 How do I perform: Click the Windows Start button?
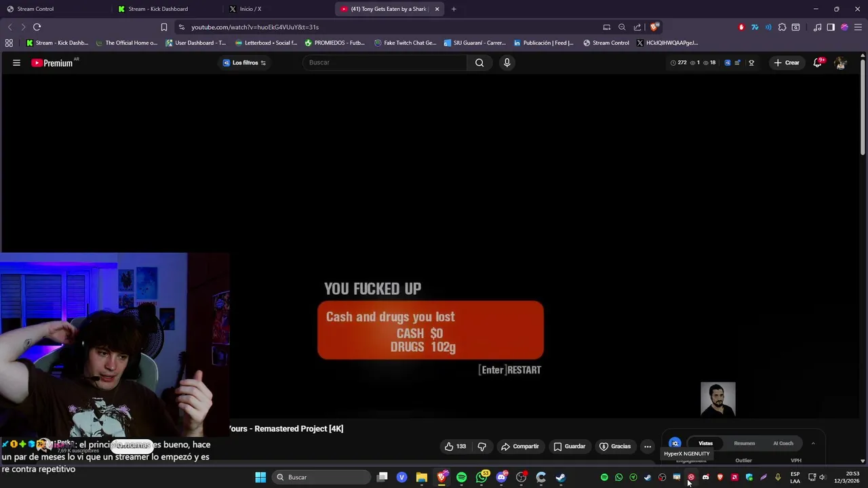[x=260, y=477]
